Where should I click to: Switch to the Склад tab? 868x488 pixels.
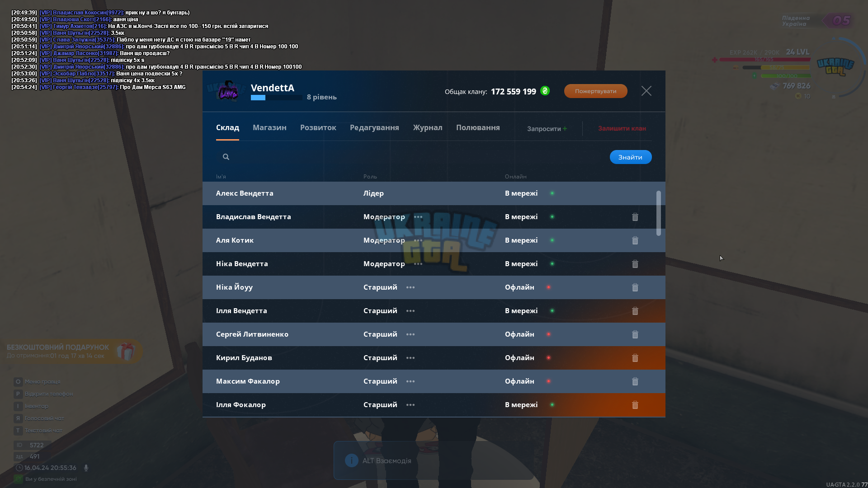[227, 128]
